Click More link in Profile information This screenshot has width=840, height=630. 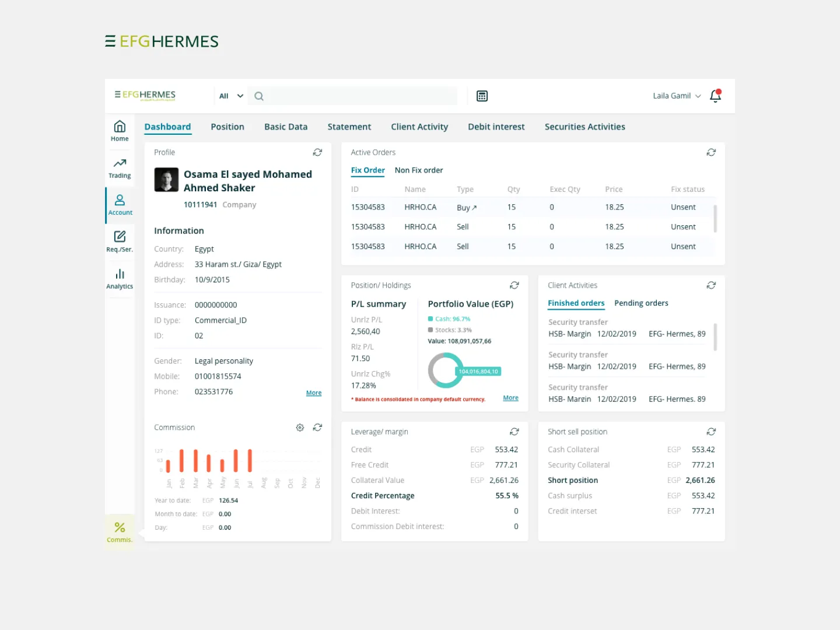(x=314, y=393)
